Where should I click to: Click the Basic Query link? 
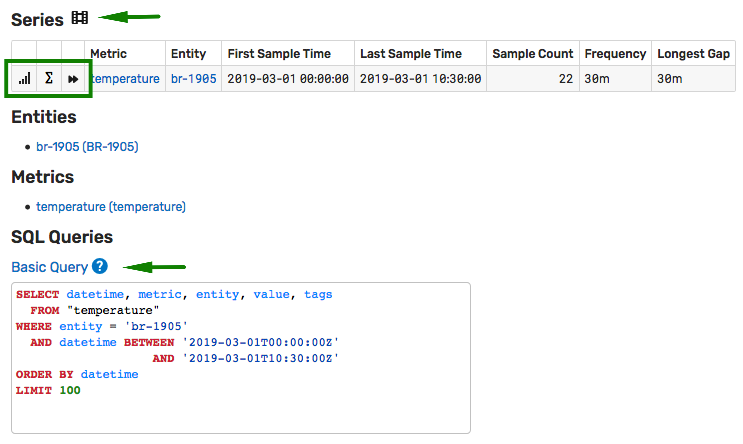click(x=50, y=267)
